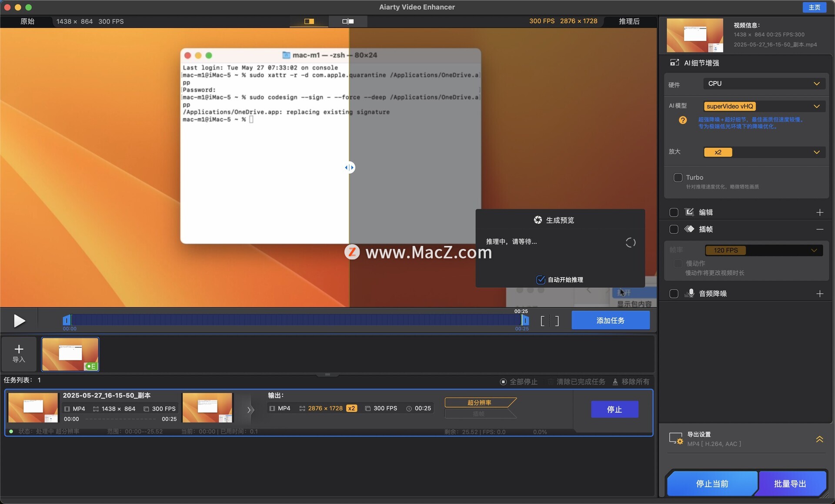Image resolution: width=835 pixels, height=504 pixels.
Task: Click the export settings monitor gear icon
Action: coord(676,438)
